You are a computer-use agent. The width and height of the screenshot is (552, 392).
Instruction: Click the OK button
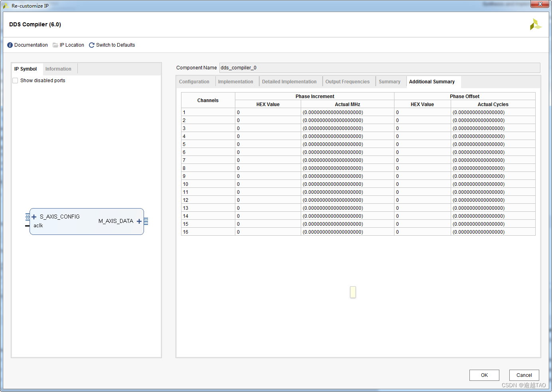484,375
